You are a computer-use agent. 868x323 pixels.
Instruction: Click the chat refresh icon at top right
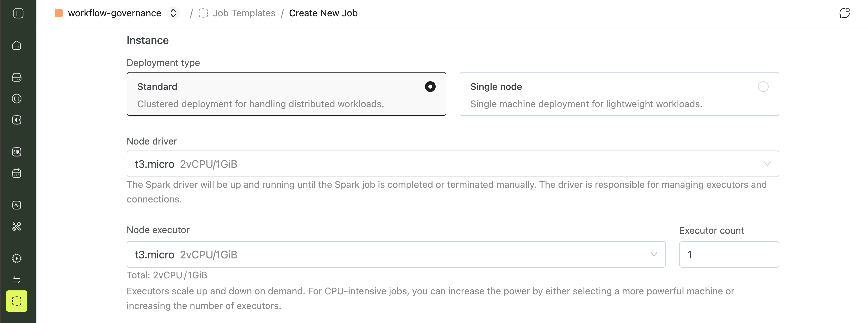point(844,13)
